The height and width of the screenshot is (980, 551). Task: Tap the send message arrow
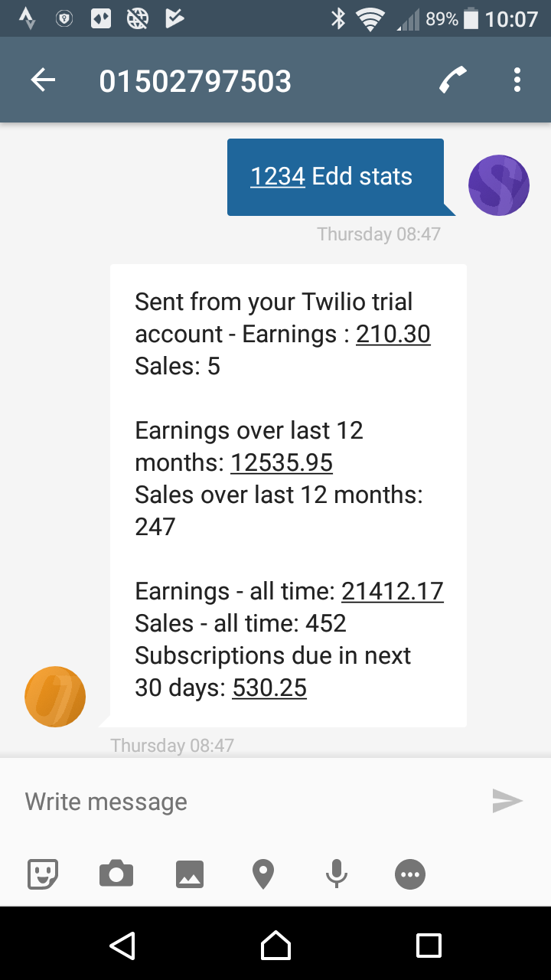pyautogui.click(x=507, y=801)
